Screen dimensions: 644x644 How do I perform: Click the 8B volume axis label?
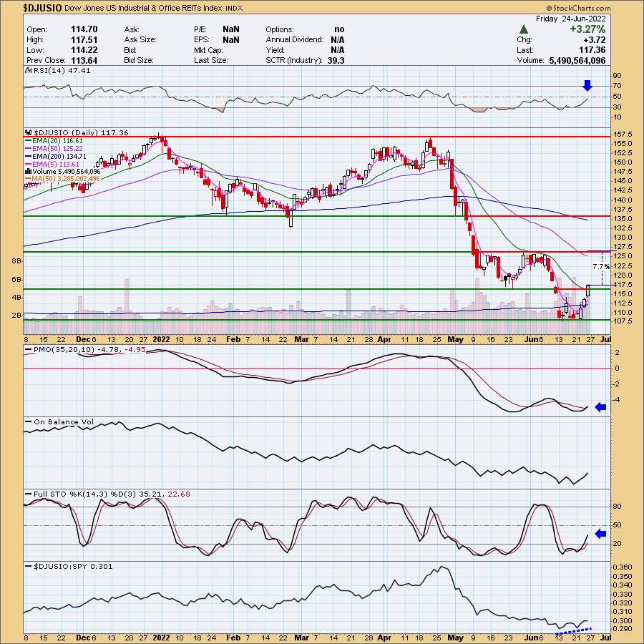[x=16, y=260]
